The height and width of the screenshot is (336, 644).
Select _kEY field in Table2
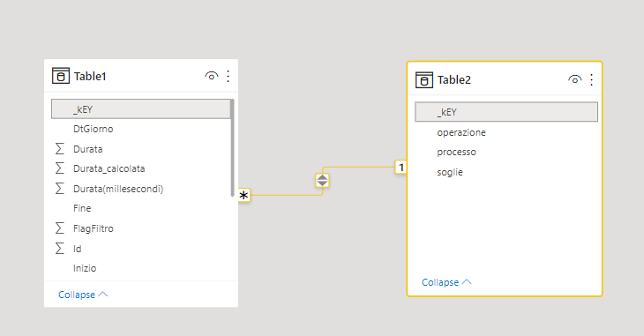[x=506, y=112]
